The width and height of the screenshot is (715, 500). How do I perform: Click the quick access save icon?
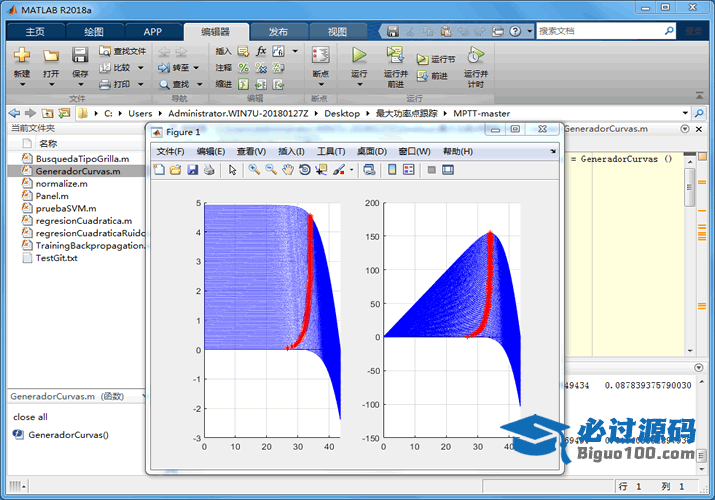pyautogui.click(x=393, y=31)
